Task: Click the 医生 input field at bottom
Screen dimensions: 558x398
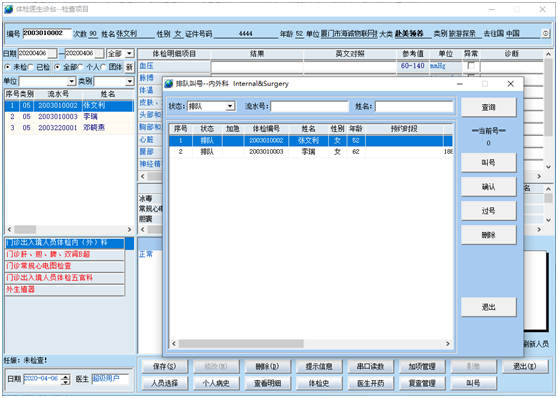Action: point(110,379)
